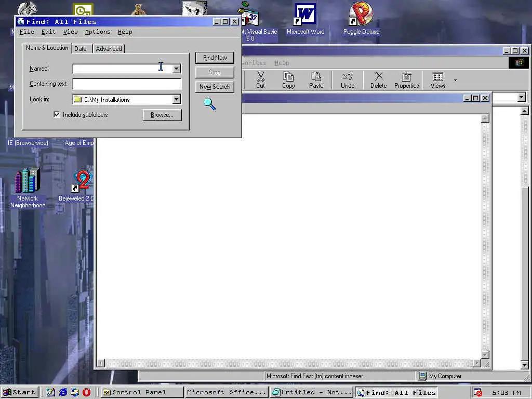Click the Copy toolbar icon

coord(288,80)
